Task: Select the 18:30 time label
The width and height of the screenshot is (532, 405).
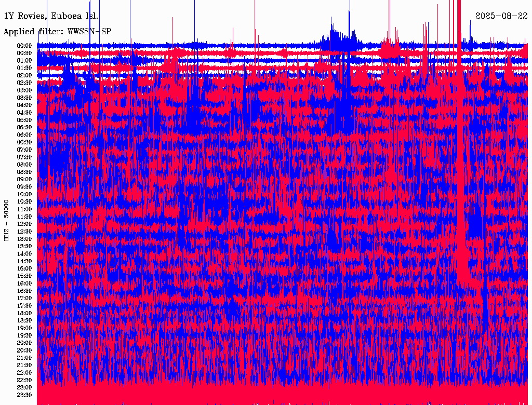Action: point(24,320)
